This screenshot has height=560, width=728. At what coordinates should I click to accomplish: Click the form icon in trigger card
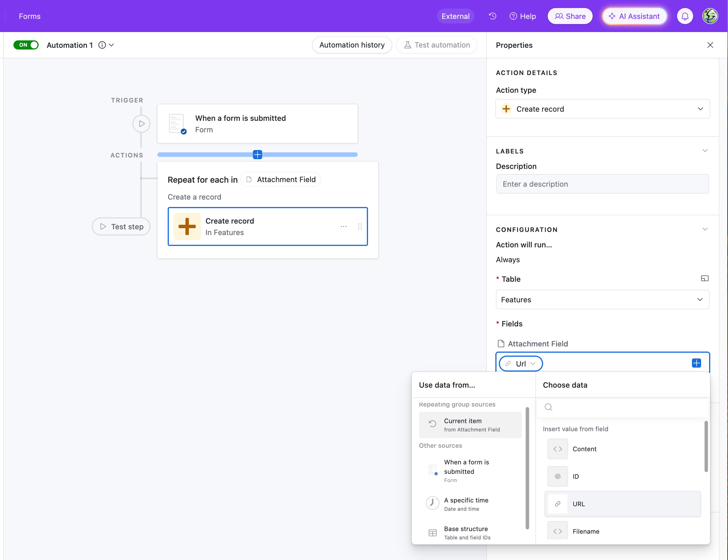[x=177, y=124]
